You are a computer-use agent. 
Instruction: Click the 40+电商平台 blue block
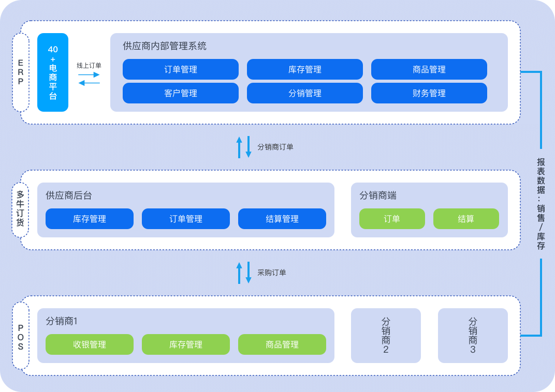pyautogui.click(x=53, y=72)
